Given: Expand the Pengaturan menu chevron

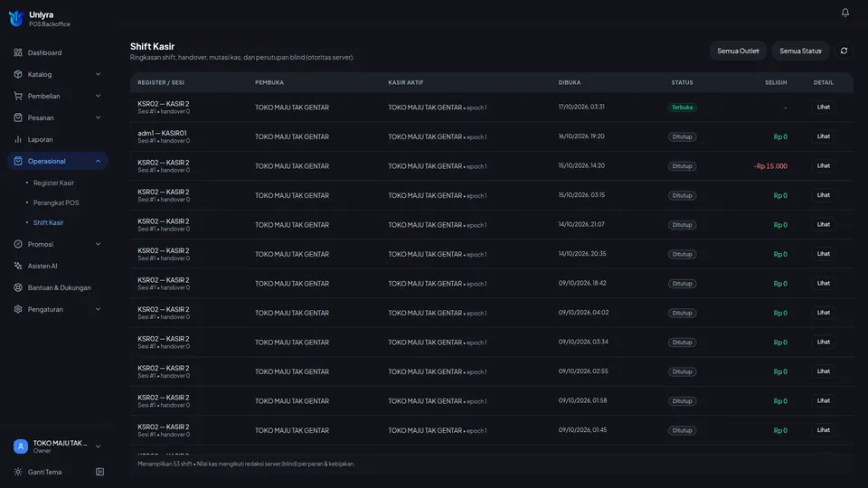Looking at the screenshot, I should point(98,309).
